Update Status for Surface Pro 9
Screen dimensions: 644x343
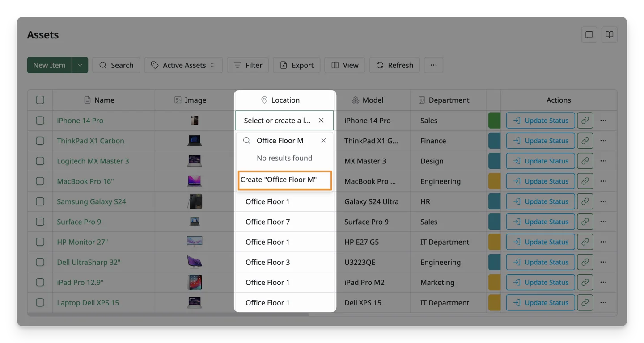coord(540,222)
